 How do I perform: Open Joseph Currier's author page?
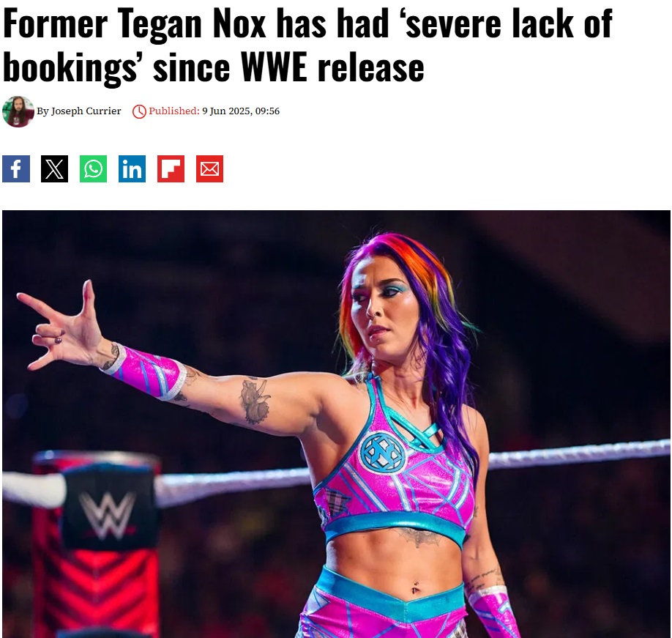[x=86, y=111]
